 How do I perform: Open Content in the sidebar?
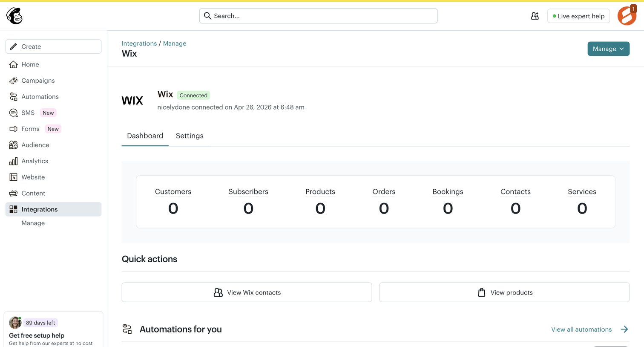click(x=53, y=193)
